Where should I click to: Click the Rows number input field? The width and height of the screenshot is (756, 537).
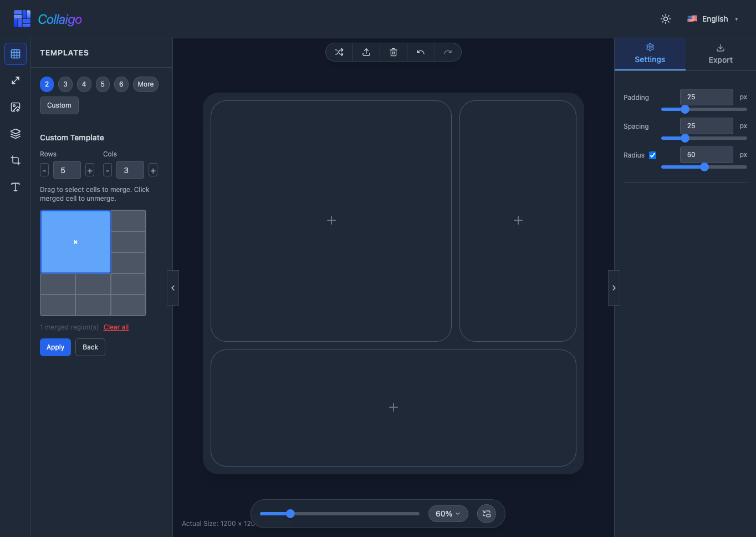(67, 170)
